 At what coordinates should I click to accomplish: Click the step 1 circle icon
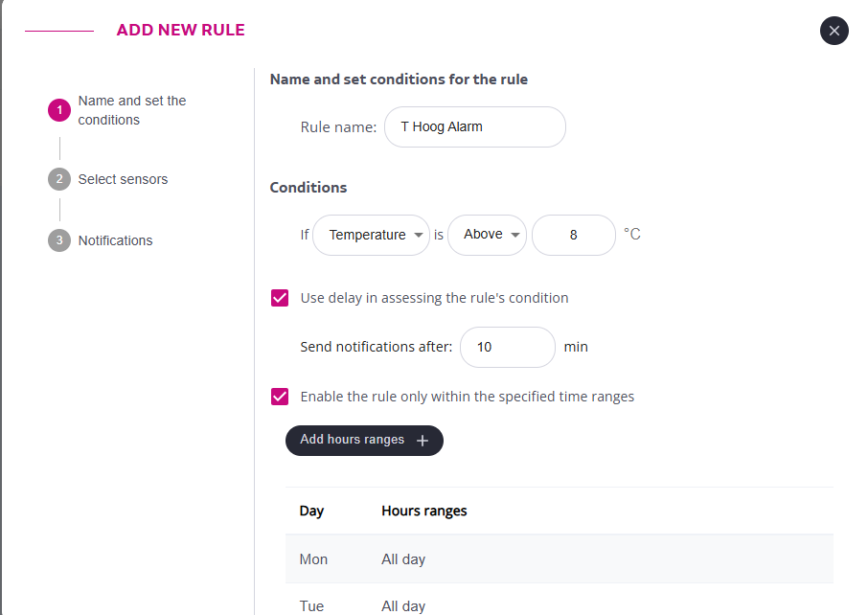59,111
